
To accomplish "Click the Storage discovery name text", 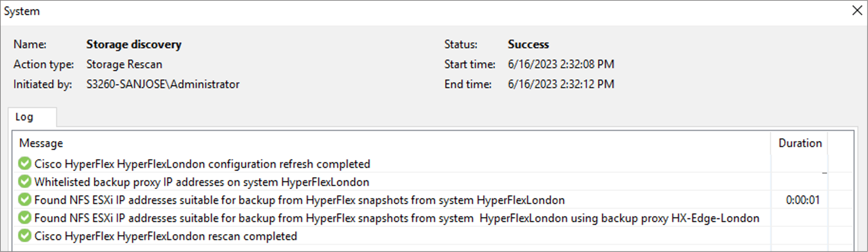I will [x=134, y=44].
